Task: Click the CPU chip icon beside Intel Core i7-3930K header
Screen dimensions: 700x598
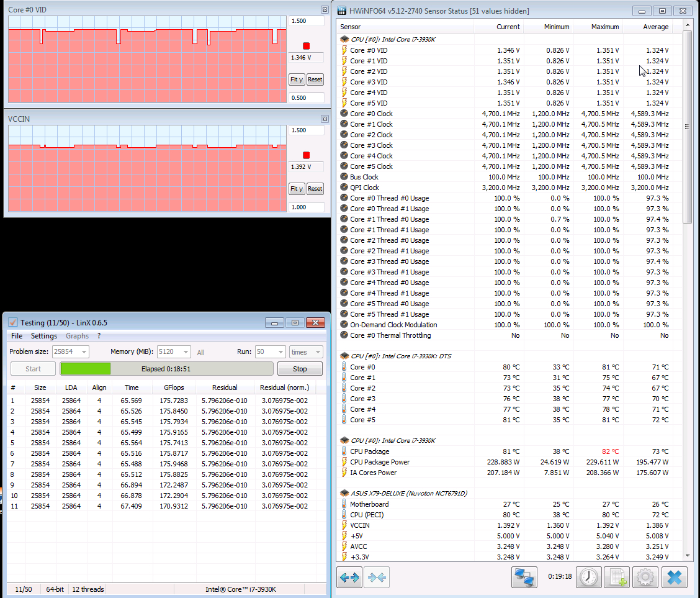Action: (344, 39)
